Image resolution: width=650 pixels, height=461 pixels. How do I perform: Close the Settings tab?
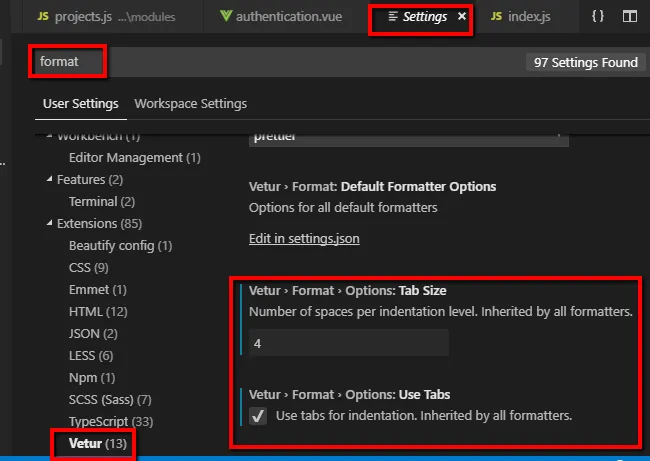click(461, 17)
